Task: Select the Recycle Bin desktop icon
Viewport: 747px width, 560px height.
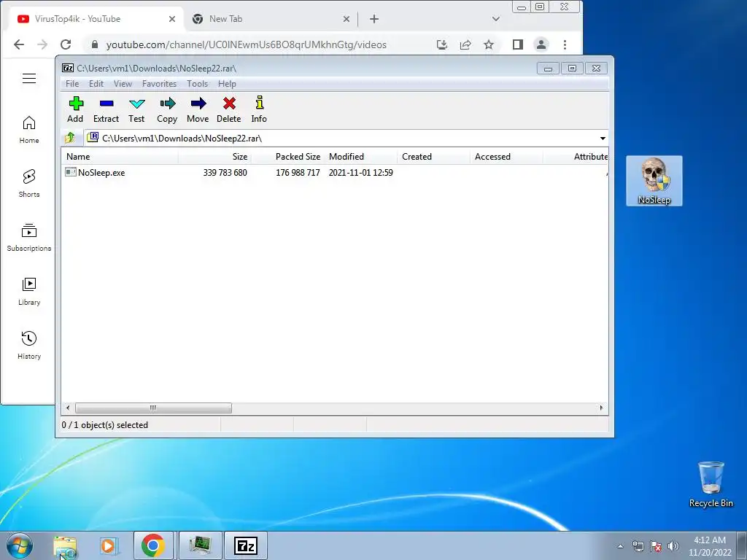Action: click(711, 484)
